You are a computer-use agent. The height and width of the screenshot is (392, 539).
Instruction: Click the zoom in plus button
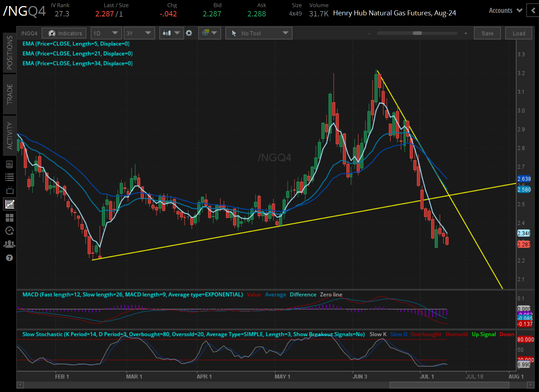[x=465, y=33]
